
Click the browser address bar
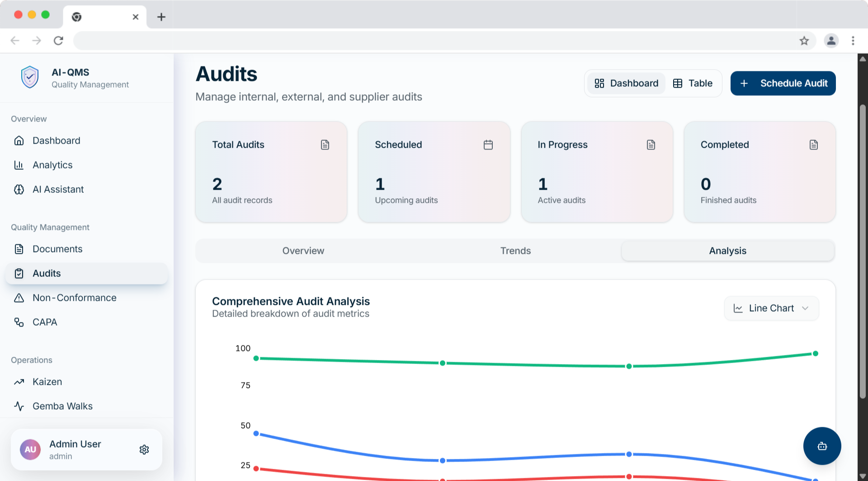434,41
